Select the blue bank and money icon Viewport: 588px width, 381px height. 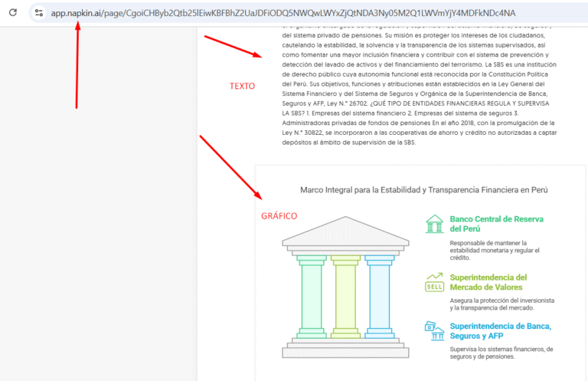point(435,330)
